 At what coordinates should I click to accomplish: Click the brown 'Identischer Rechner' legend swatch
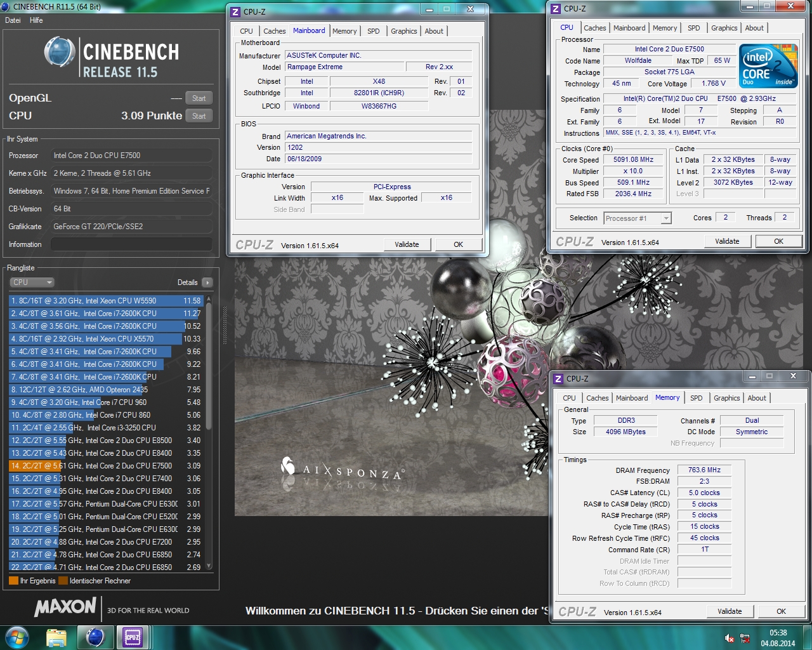(x=63, y=580)
